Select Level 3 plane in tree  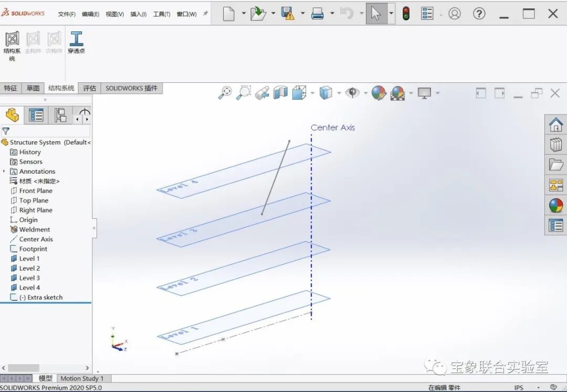tap(29, 278)
